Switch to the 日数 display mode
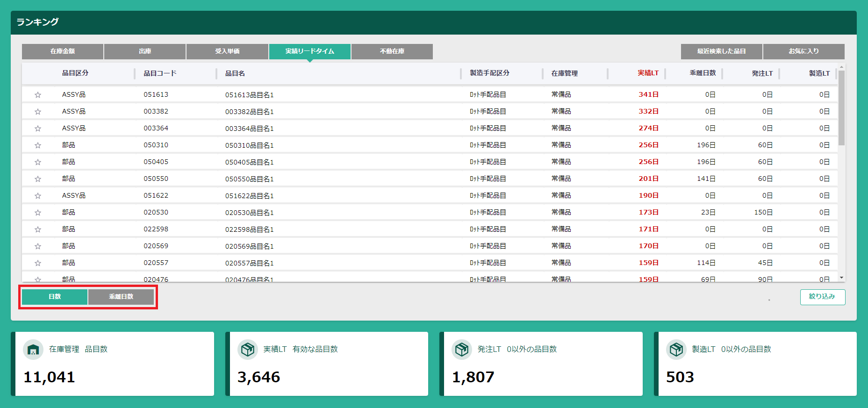The height and width of the screenshot is (408, 868). (x=55, y=297)
